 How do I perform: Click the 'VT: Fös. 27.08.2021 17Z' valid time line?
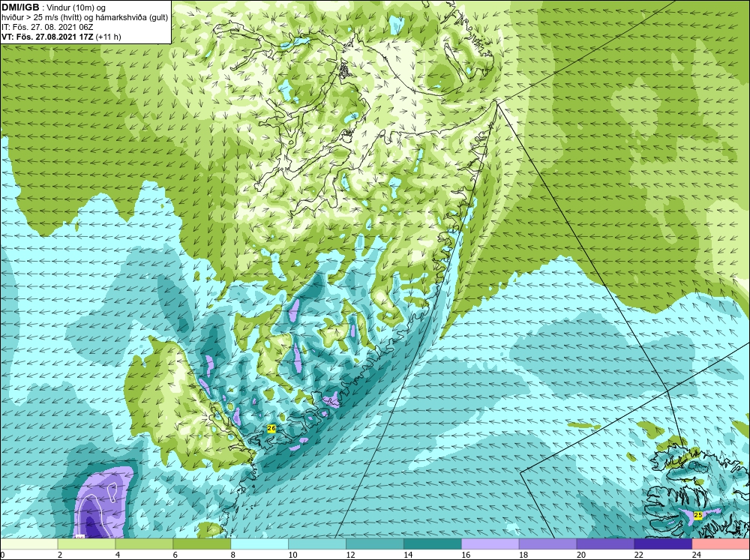(61, 37)
